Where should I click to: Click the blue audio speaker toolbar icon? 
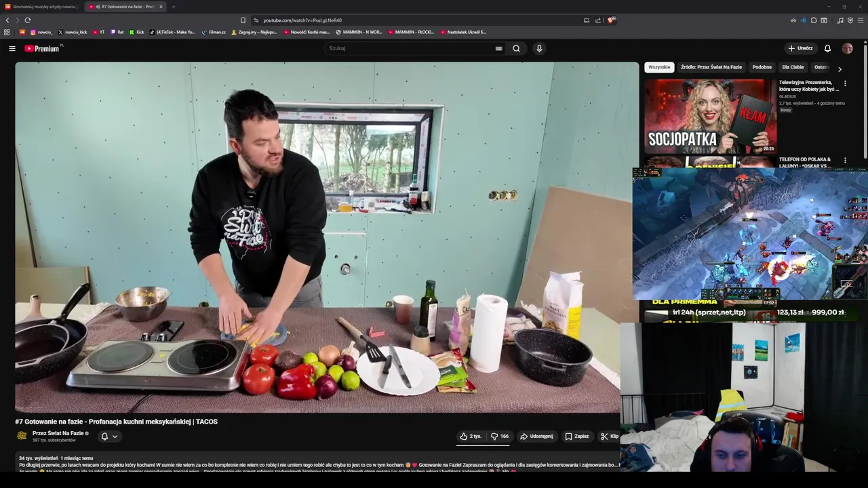[x=804, y=20]
